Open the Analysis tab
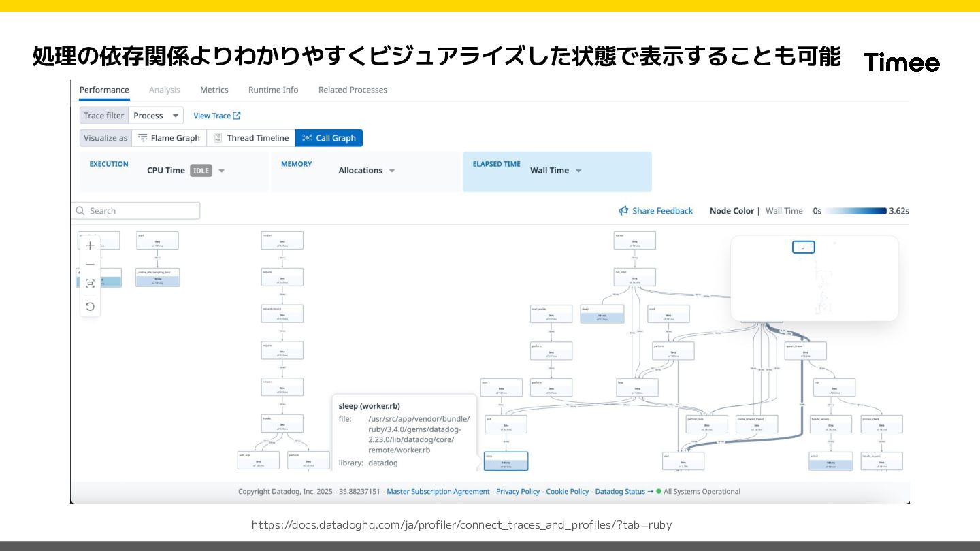This screenshot has width=980, height=551. point(165,90)
